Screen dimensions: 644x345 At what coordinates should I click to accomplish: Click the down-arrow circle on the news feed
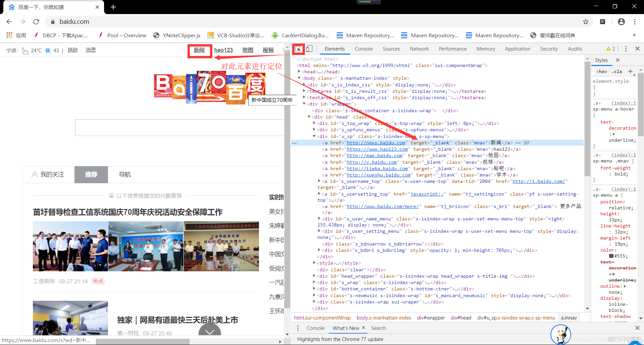210,330
